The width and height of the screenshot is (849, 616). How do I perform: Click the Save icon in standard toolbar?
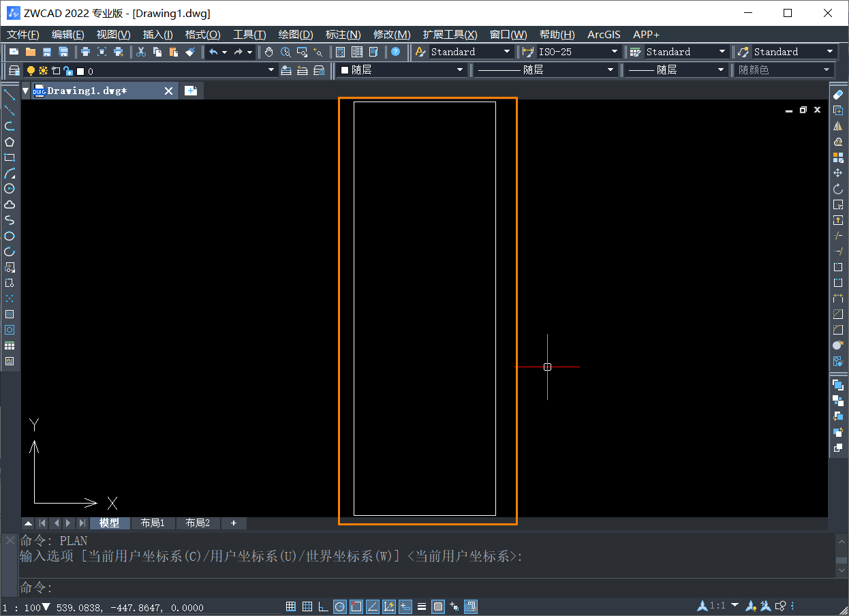tap(47, 52)
